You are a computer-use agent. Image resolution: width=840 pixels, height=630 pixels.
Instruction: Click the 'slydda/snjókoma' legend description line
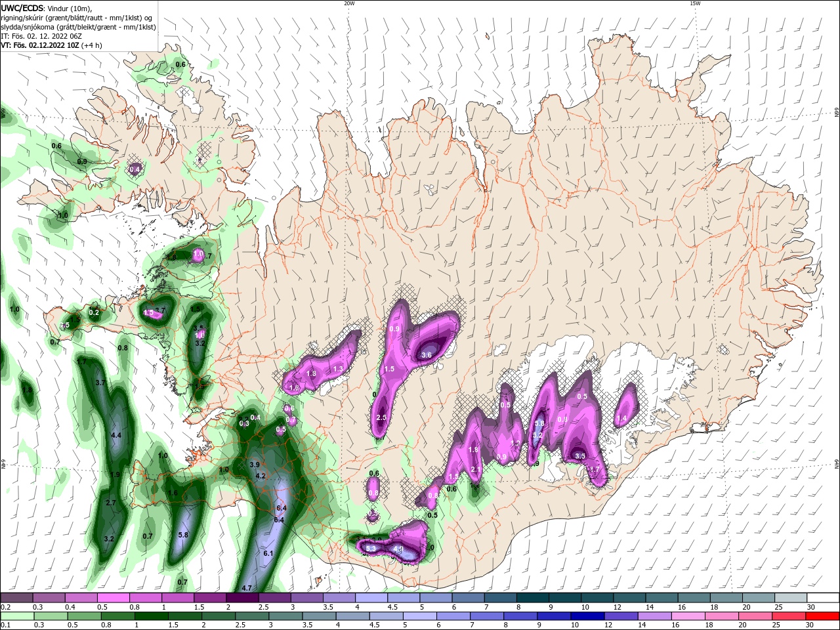(x=78, y=27)
